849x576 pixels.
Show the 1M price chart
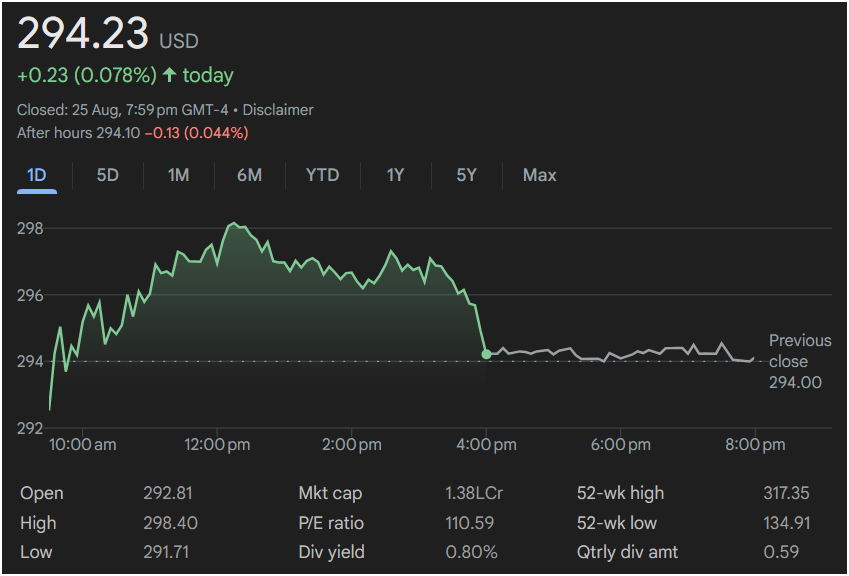(x=178, y=175)
